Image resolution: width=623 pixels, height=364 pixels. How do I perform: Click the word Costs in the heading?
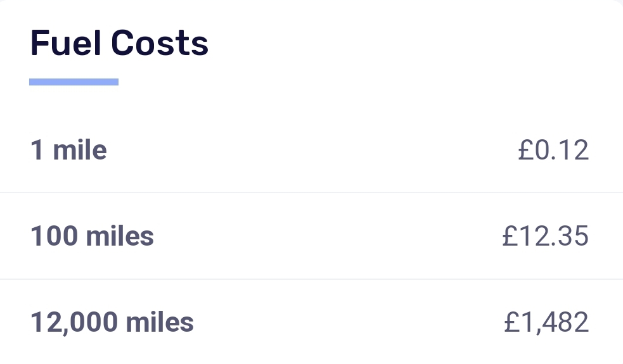[160, 43]
